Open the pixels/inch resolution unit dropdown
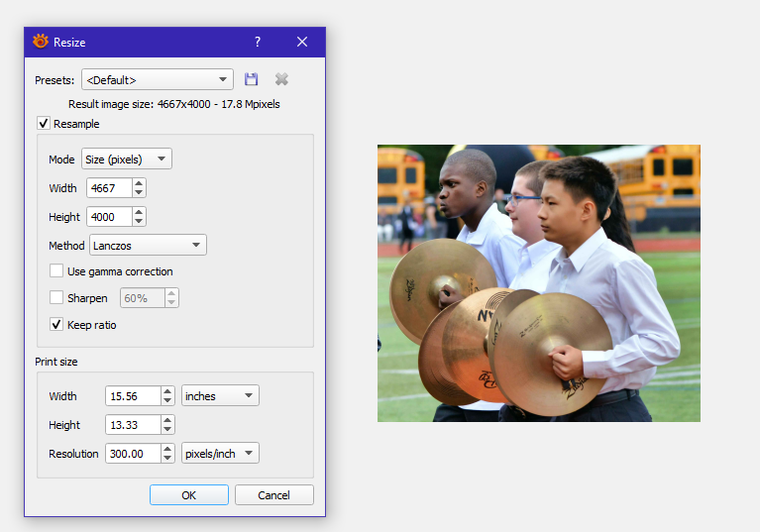Image resolution: width=760 pixels, height=532 pixels. click(x=220, y=454)
